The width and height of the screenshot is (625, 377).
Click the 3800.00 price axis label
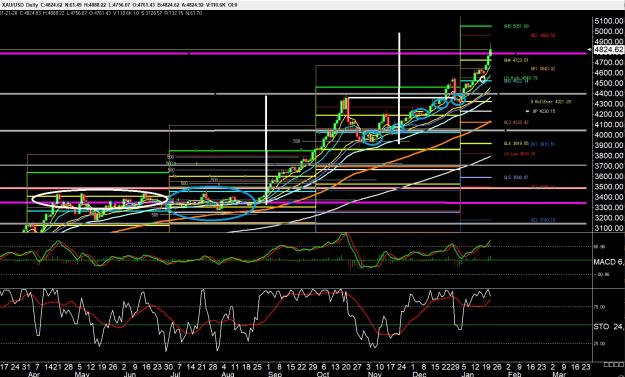608,156
